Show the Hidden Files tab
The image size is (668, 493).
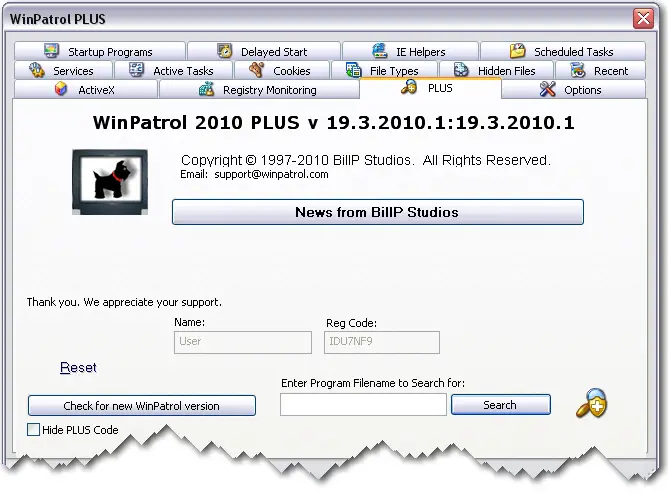coord(496,70)
